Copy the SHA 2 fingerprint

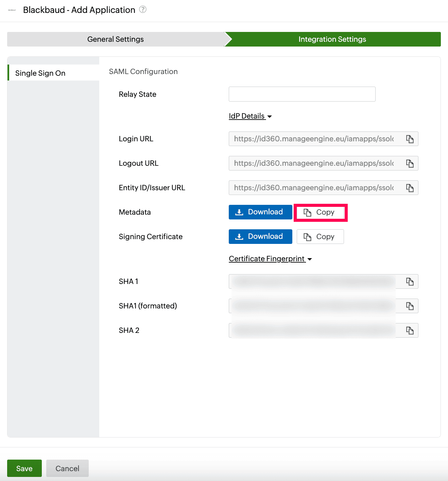coord(410,331)
